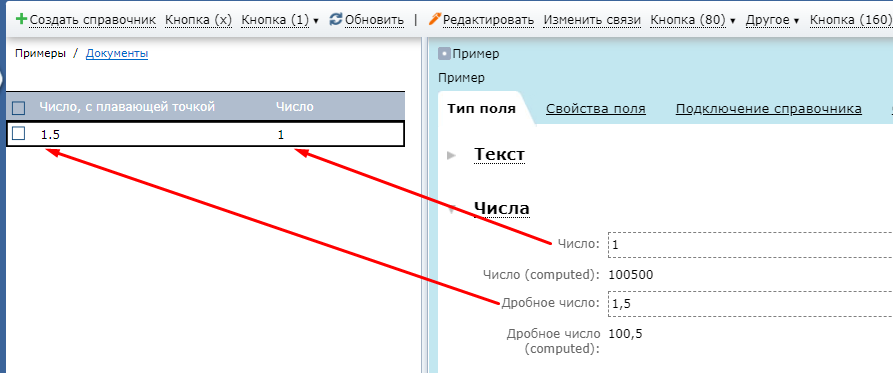Click the small icon beside Пример title
Image resolution: width=893 pixels, height=373 pixels.
click(x=444, y=54)
